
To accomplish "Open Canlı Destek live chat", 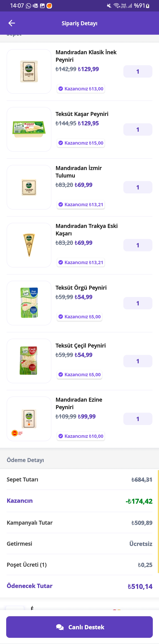I will tap(79, 627).
